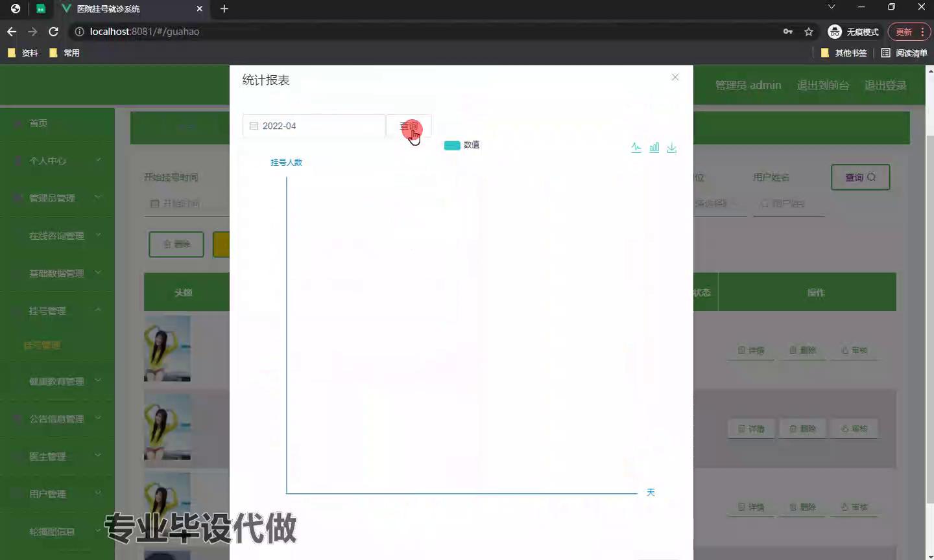Open the Chrome three-dot menu
Viewport: 934px width, 560px height.
(x=922, y=32)
